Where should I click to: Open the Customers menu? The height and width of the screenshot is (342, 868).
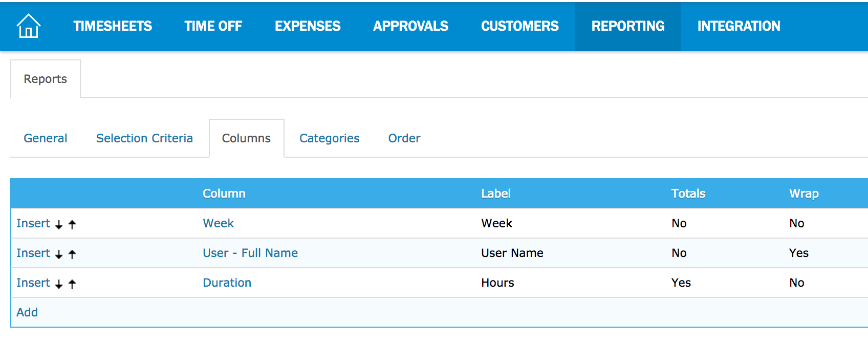520,26
